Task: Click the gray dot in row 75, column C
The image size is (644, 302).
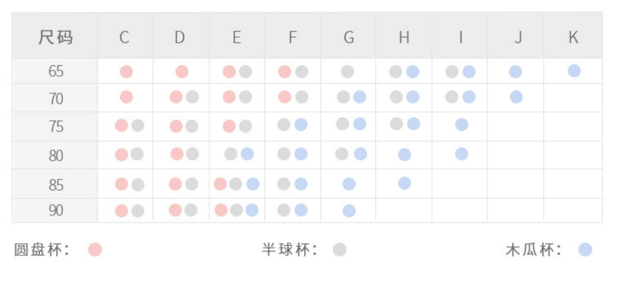Action: coord(138,126)
